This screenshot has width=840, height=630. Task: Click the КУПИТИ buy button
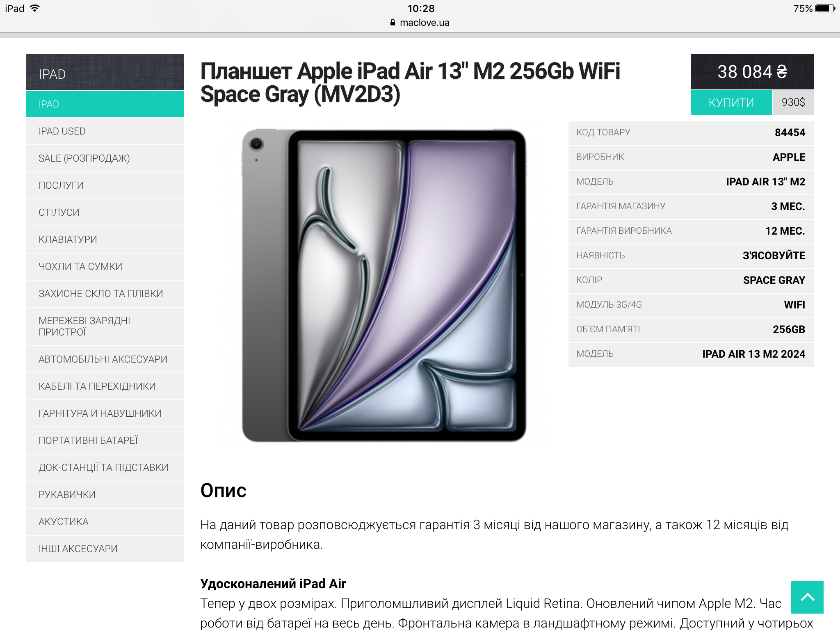point(731,103)
